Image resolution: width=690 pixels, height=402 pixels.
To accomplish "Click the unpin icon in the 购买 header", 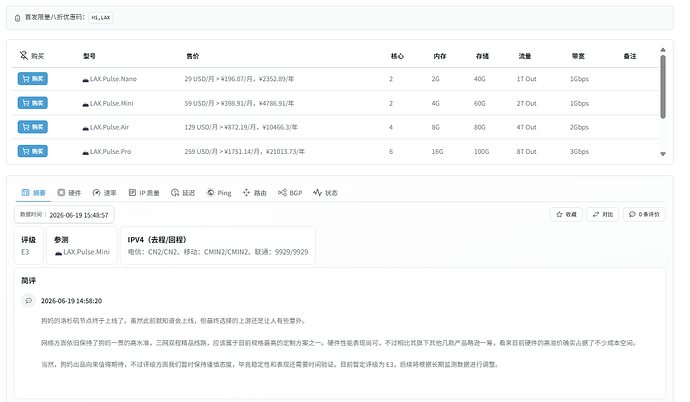I will click(23, 55).
